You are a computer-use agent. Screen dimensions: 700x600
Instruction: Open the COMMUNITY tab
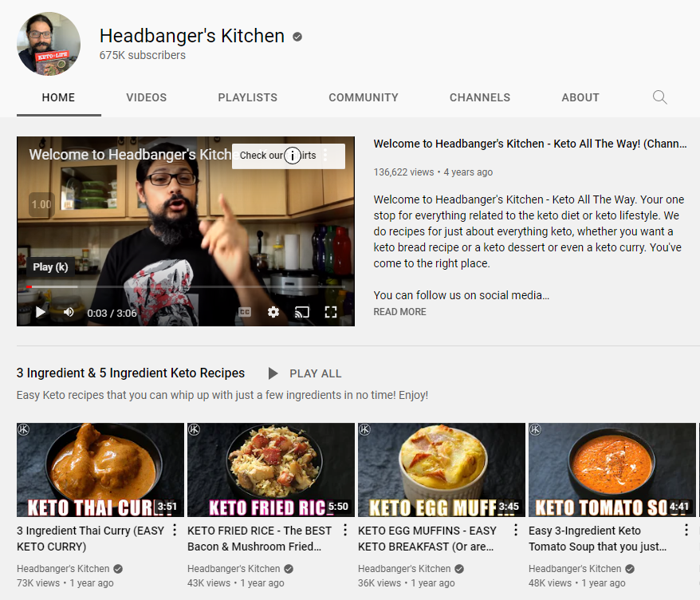(364, 97)
